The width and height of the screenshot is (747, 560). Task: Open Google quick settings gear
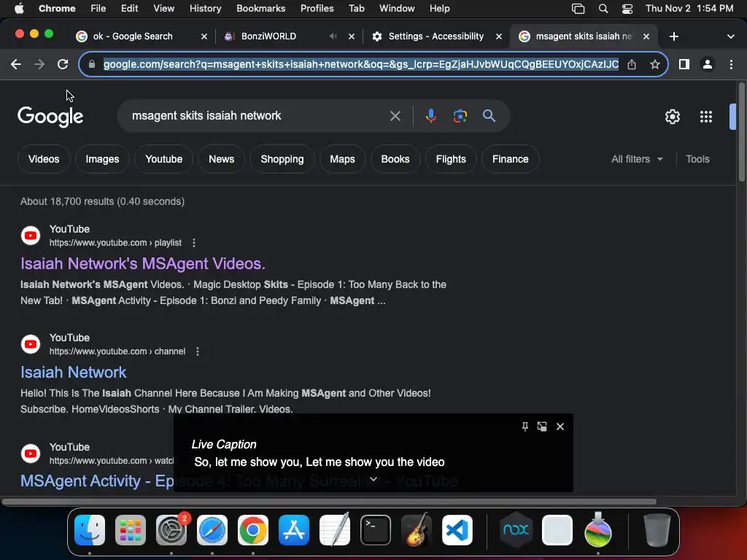pyautogui.click(x=672, y=117)
